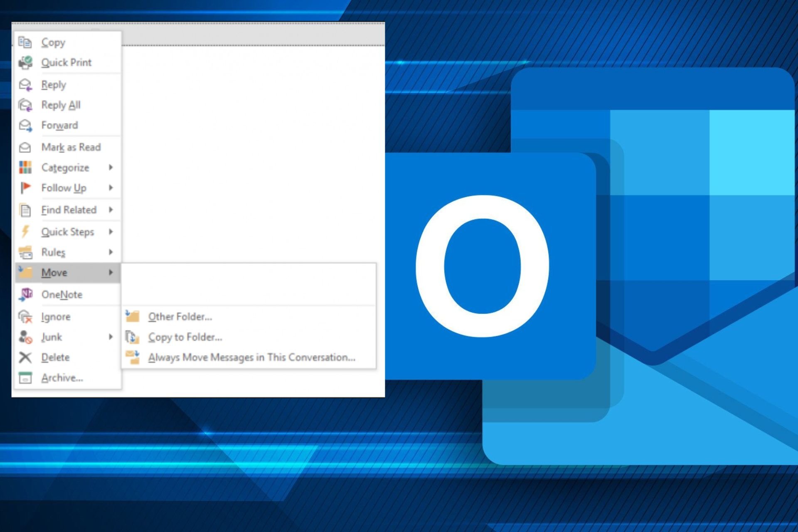Click the Find Related label text

[69, 210]
